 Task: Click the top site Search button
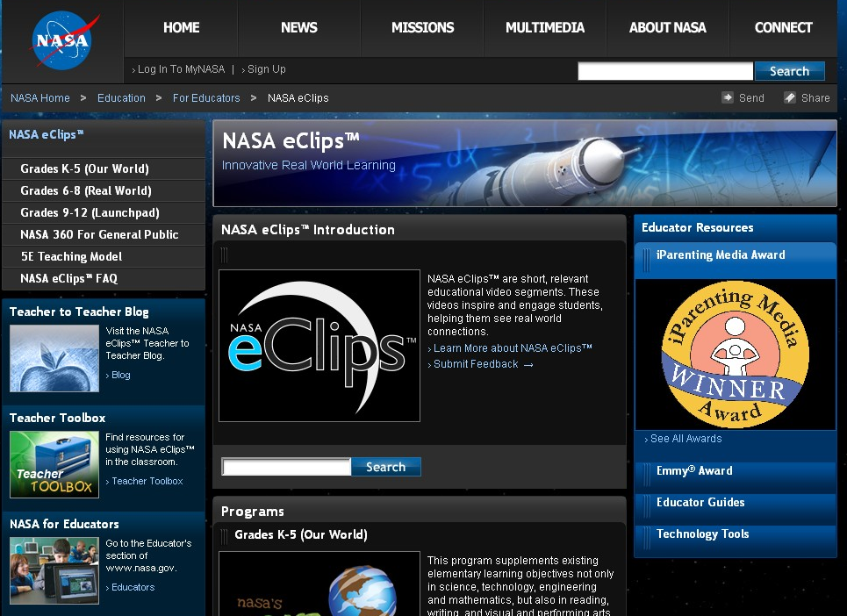click(789, 71)
